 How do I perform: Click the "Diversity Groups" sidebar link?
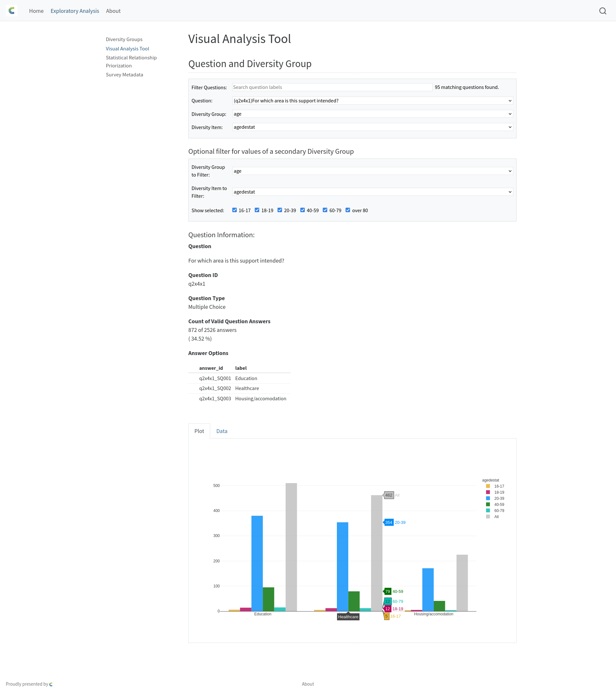click(x=124, y=39)
